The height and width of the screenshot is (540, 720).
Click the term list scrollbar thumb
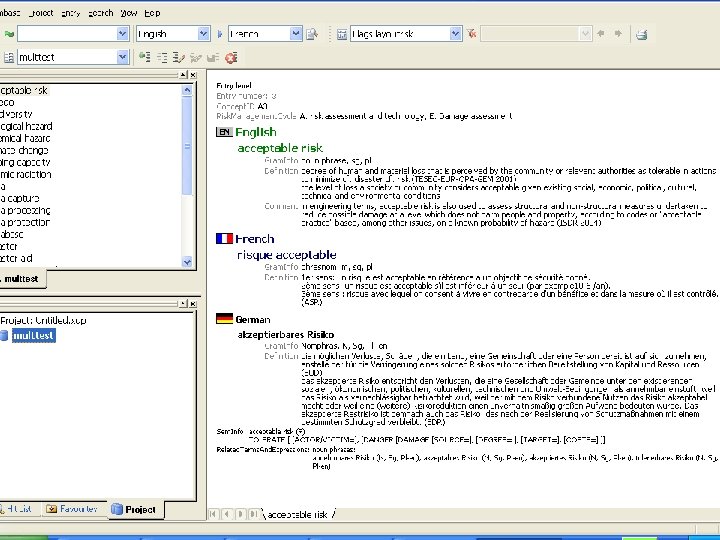(x=187, y=146)
